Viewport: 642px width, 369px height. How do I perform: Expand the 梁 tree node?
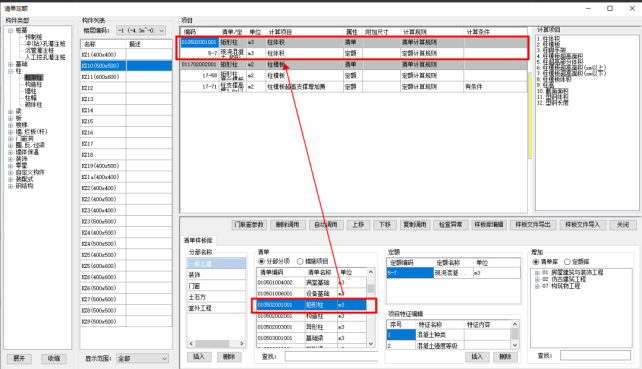tap(10, 111)
